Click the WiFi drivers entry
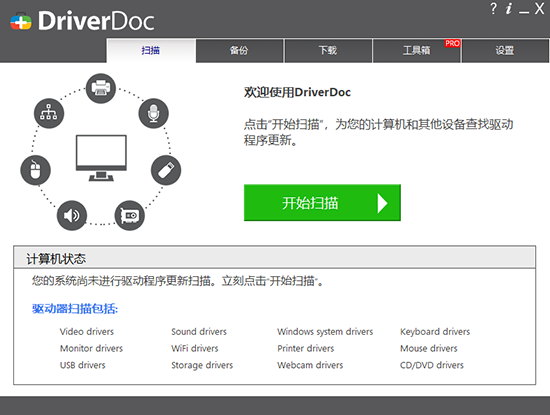The width and height of the screenshot is (550, 415). click(195, 348)
